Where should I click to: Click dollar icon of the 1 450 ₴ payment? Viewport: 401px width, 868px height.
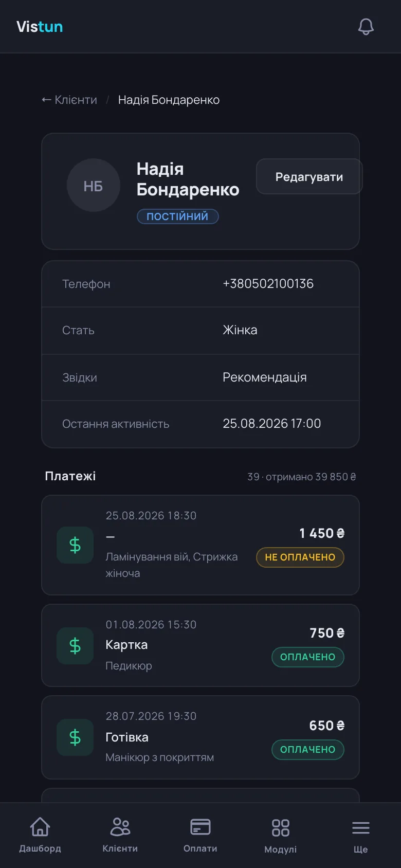pyautogui.click(x=75, y=545)
